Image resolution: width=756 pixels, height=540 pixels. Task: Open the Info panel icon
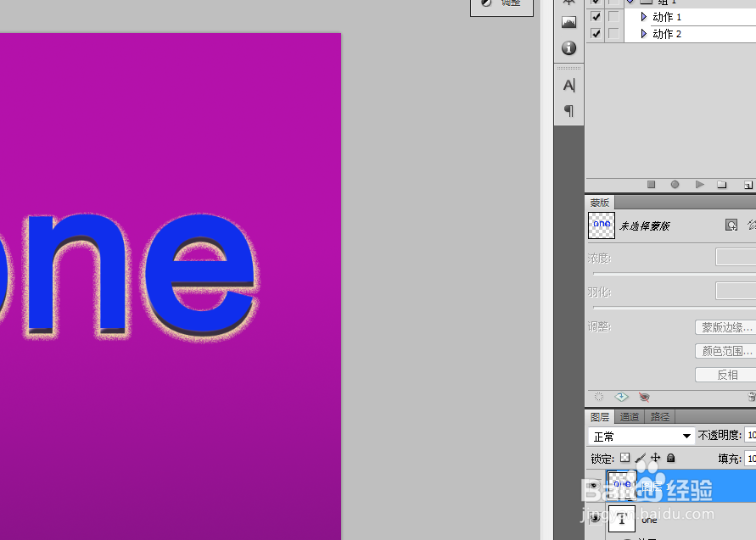tap(569, 47)
